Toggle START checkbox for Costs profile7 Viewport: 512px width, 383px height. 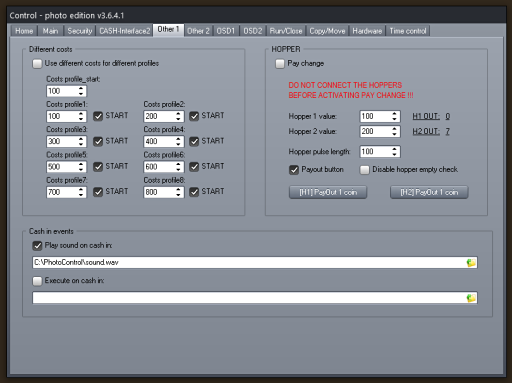pyautogui.click(x=98, y=192)
